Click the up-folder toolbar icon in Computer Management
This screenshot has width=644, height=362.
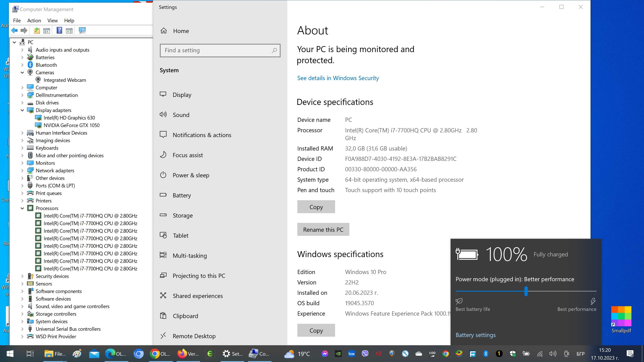tap(37, 31)
